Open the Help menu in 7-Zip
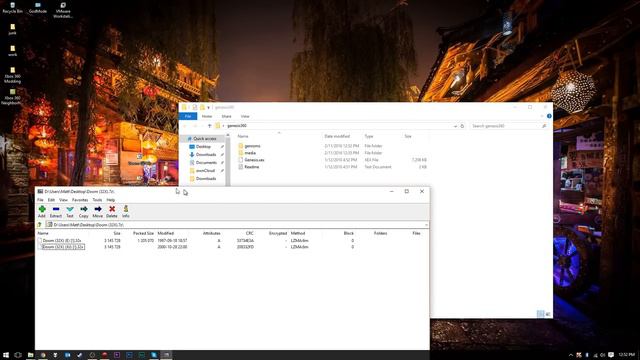The width and height of the screenshot is (640, 360). 111,200
